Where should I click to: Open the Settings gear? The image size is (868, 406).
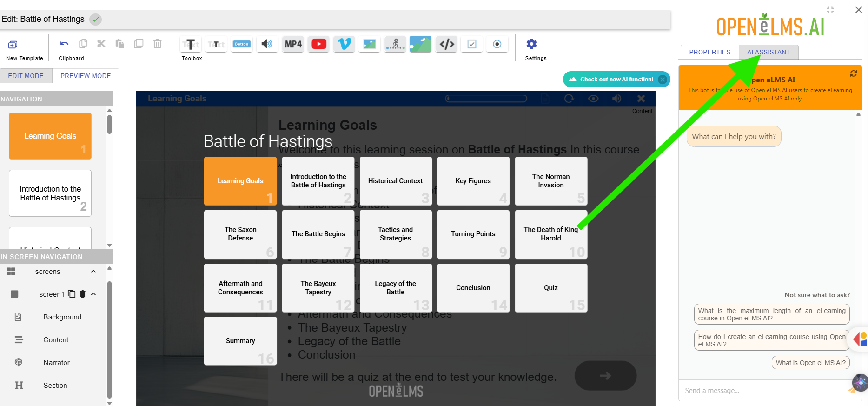[531, 44]
